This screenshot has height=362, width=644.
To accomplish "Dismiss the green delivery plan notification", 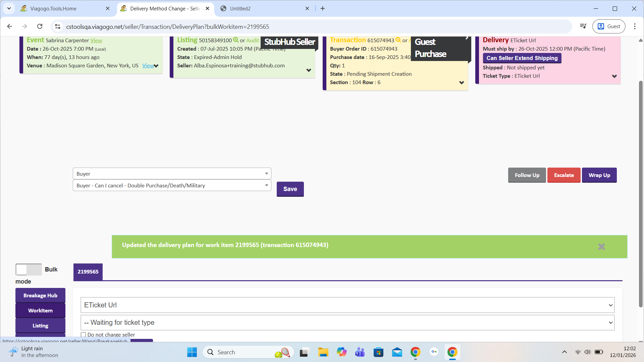I will point(601,247).
